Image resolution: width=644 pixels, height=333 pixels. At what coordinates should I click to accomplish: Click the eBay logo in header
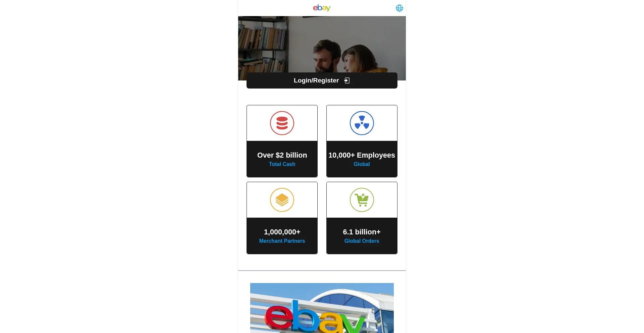pyautogui.click(x=322, y=8)
